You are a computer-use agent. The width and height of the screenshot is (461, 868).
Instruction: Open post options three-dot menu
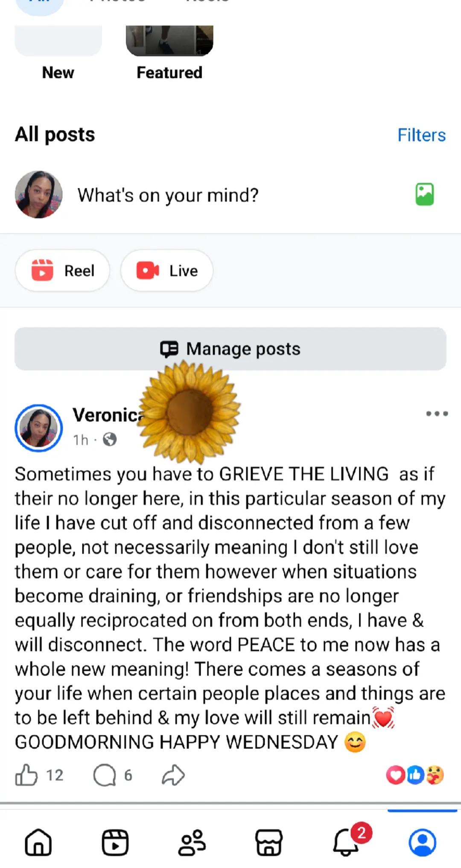coord(437,413)
